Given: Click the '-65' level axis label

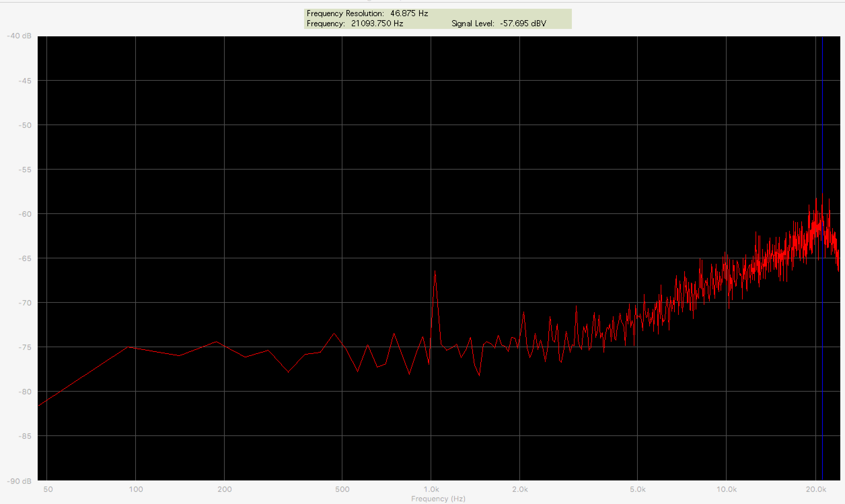Looking at the screenshot, I should pos(25,258).
